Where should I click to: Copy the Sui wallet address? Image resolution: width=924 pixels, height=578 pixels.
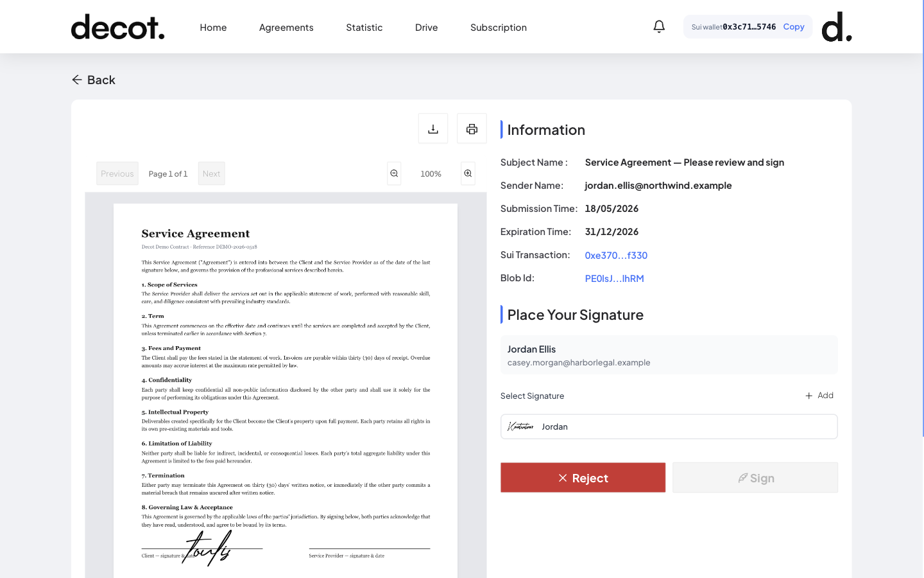[x=794, y=26]
